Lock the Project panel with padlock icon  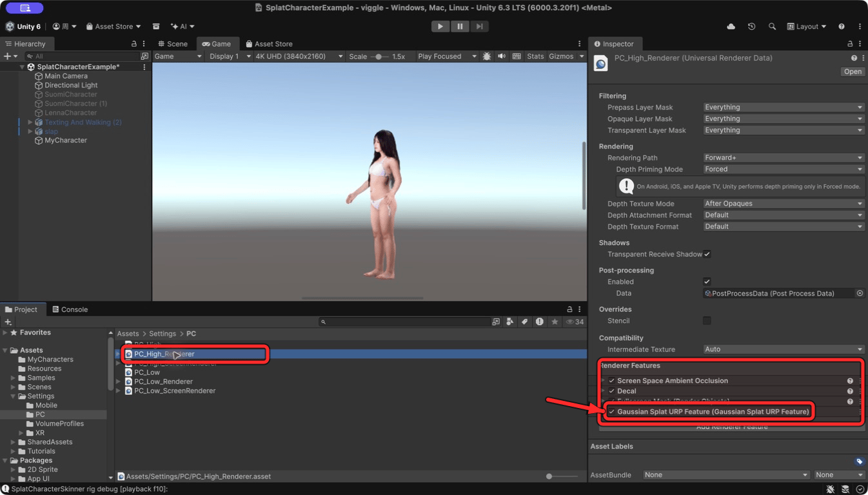(x=569, y=309)
